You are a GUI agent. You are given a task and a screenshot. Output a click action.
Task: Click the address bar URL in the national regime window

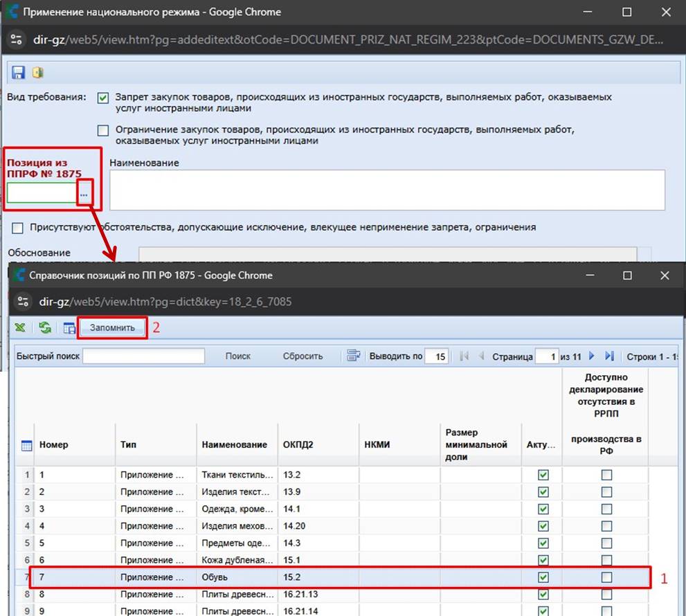point(348,40)
